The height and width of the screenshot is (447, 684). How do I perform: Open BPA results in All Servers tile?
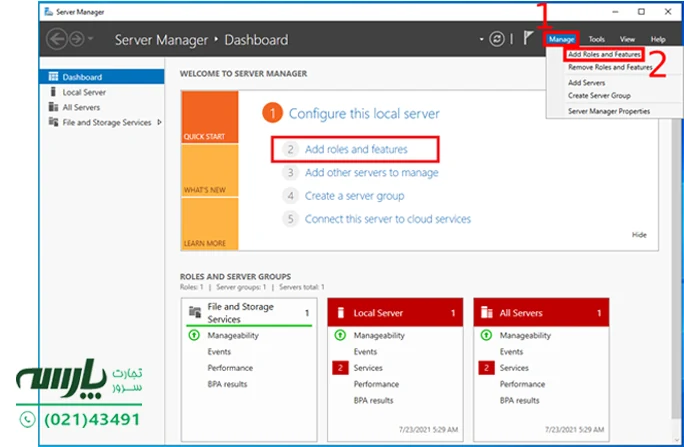pos(519,400)
